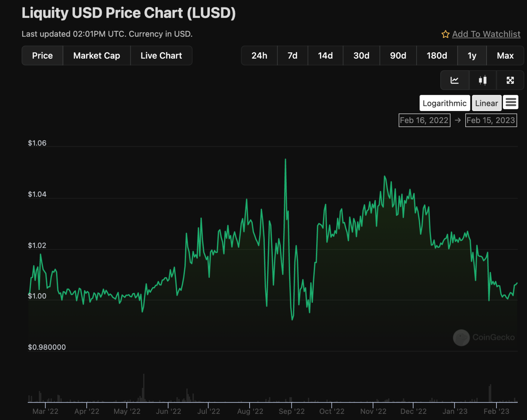527x420 pixels.
Task: Click the Sep '22 price spike peak
Action: pyautogui.click(x=285, y=159)
